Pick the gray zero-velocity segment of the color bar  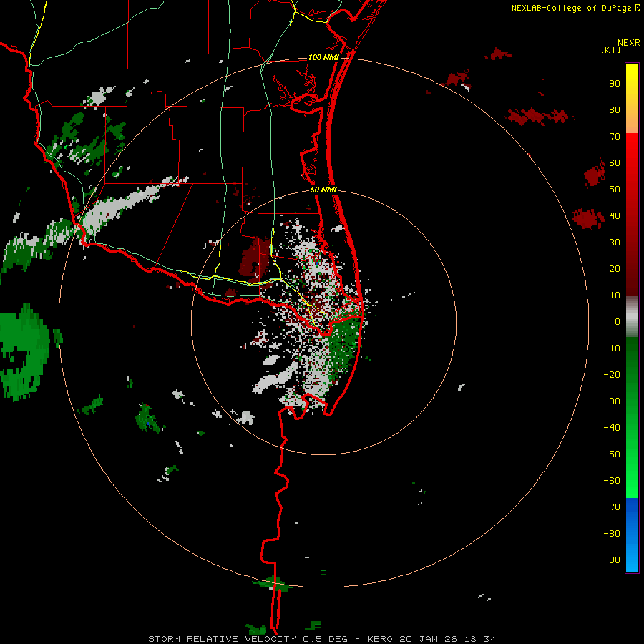[632, 317]
